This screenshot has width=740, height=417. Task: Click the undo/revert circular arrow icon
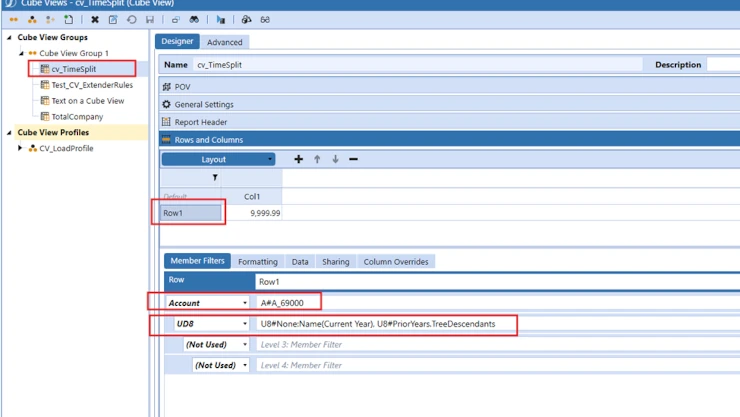point(131,20)
